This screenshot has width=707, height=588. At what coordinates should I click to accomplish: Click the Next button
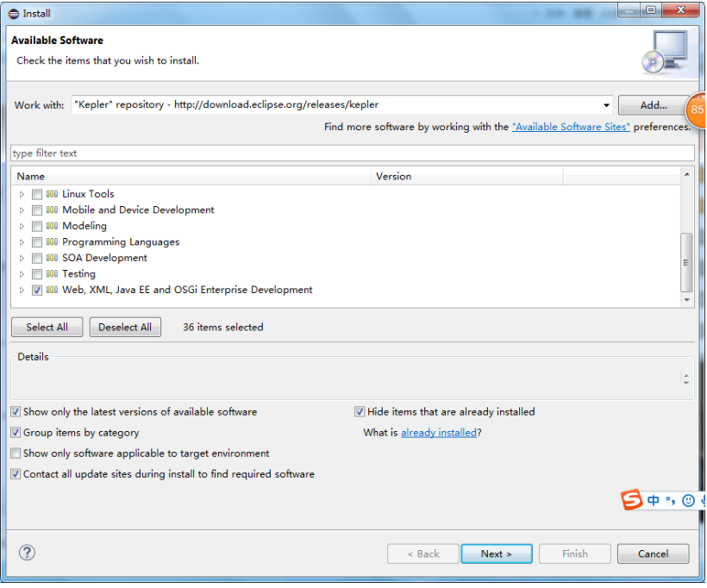pyautogui.click(x=497, y=554)
